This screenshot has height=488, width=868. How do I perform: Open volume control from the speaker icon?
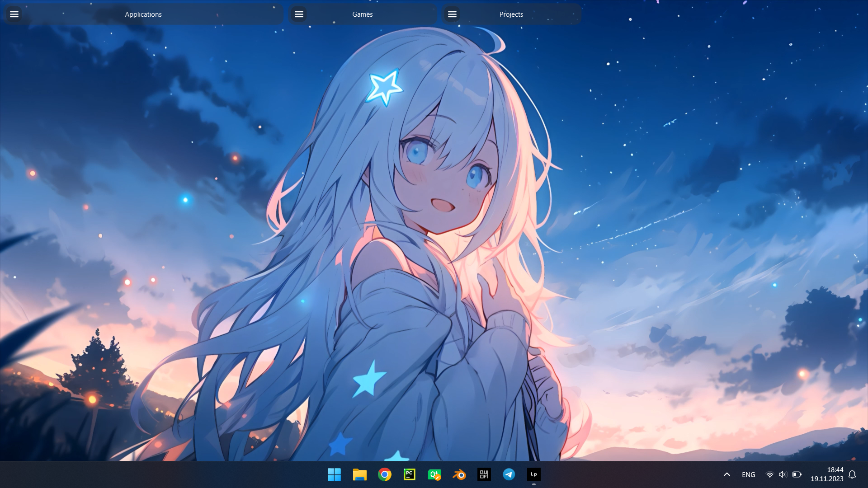pos(783,474)
